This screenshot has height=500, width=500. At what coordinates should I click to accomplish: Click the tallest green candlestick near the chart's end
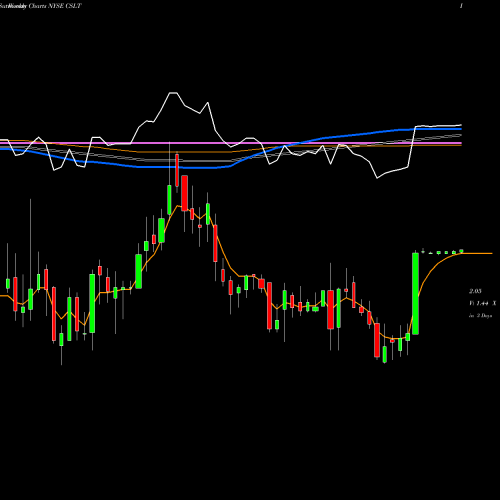415,293
